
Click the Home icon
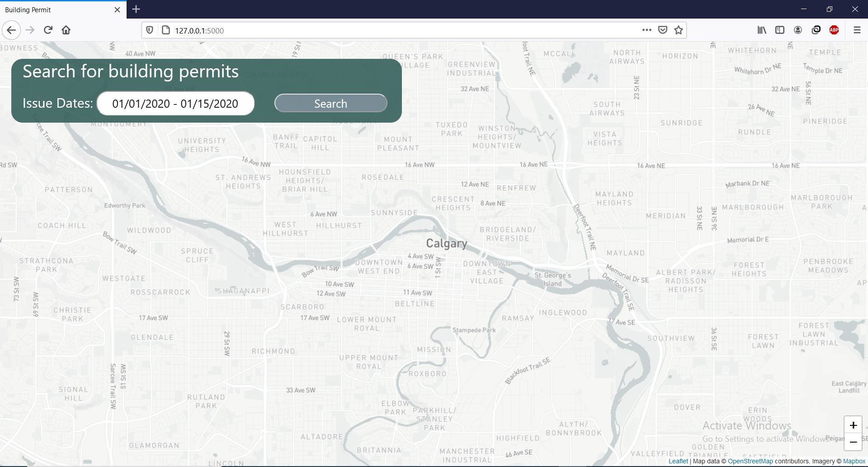click(x=66, y=30)
